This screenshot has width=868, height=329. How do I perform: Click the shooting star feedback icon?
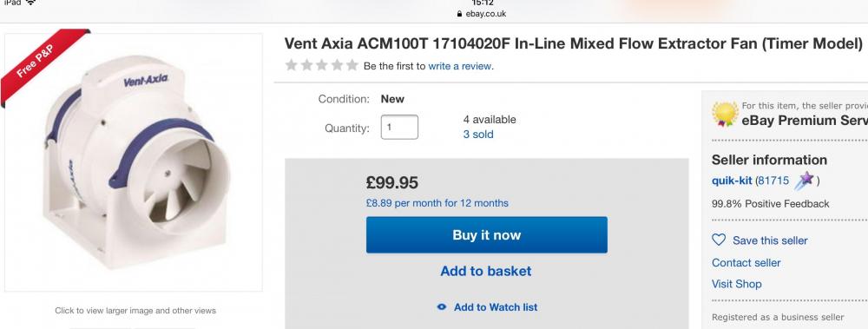pyautogui.click(x=805, y=180)
